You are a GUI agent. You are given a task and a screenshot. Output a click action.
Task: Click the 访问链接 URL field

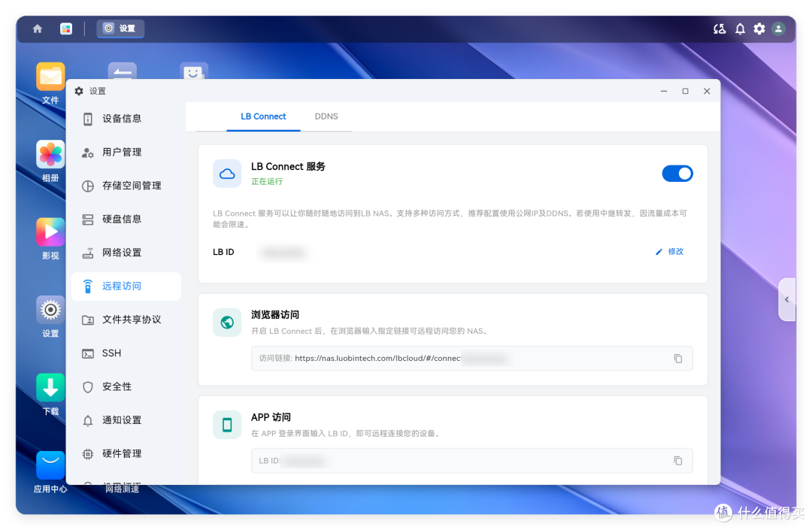click(x=471, y=358)
